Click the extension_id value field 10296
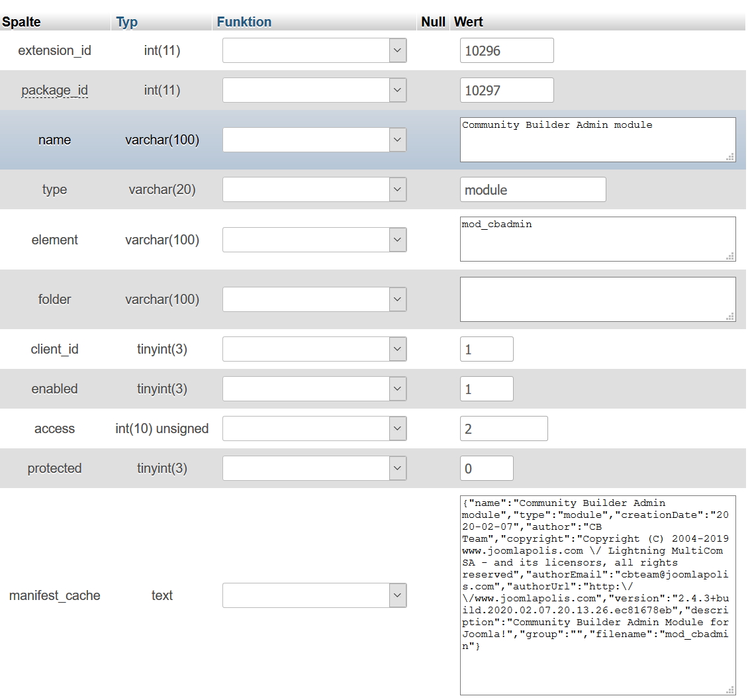The image size is (750, 700). pos(507,50)
